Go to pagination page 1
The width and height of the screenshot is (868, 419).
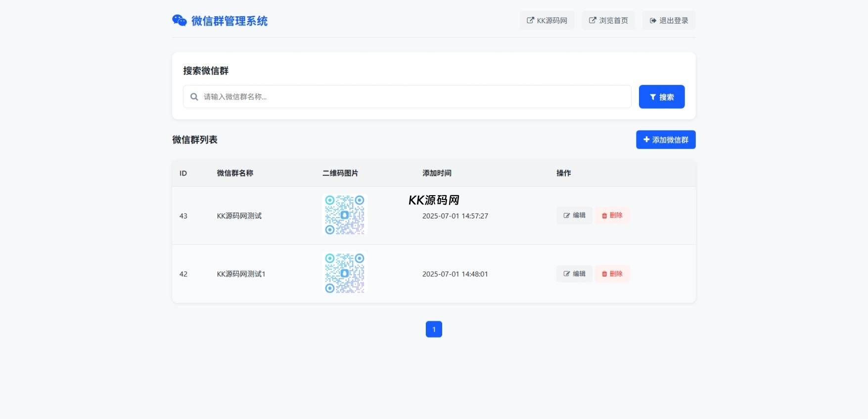434,329
